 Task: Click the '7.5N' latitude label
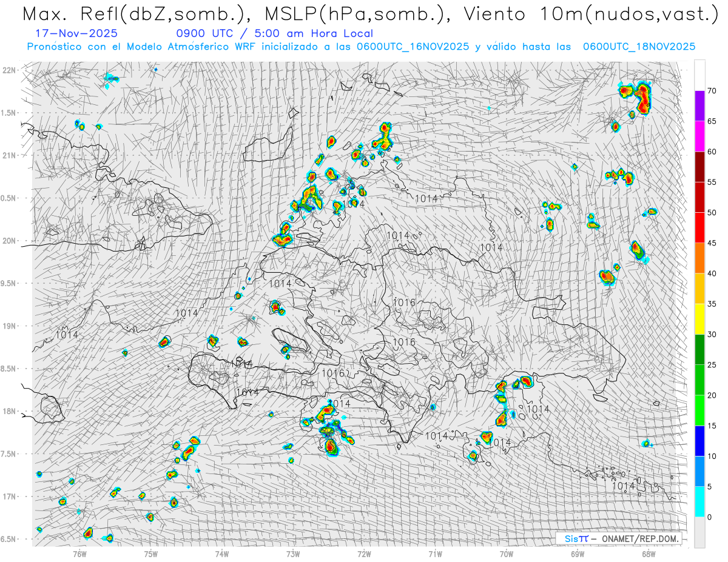pyautogui.click(x=9, y=454)
